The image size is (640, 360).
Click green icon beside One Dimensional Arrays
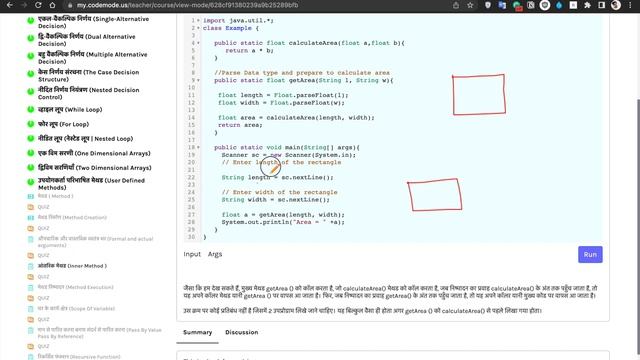[x=31, y=153]
